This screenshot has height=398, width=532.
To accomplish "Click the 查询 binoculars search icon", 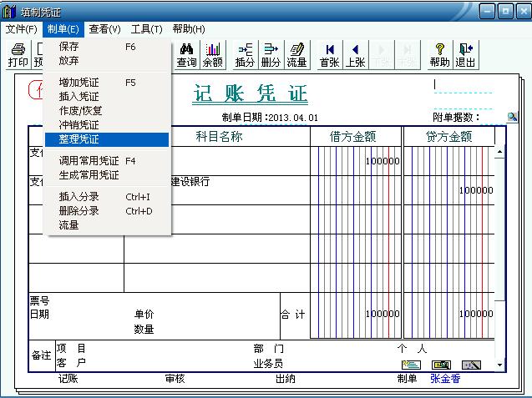I will (186, 55).
